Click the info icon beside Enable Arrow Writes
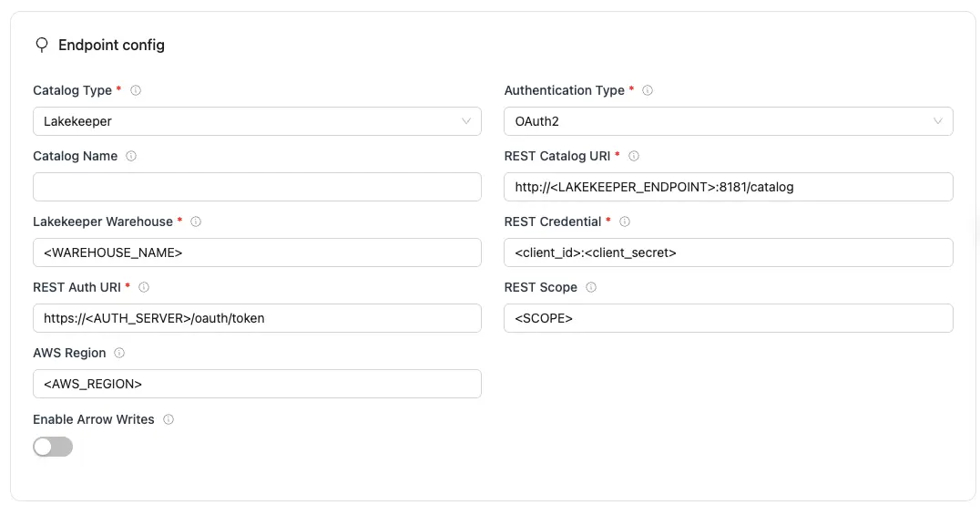 [168, 419]
